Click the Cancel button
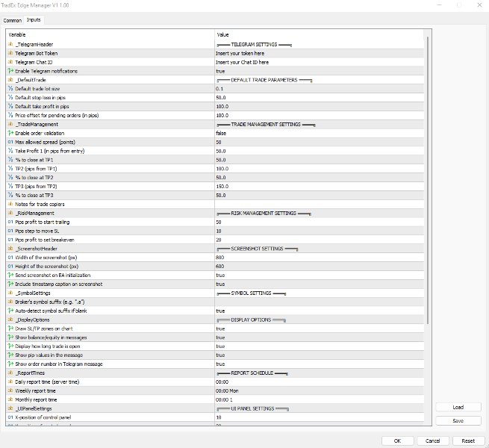The height and width of the screenshot is (448, 489). pos(432,441)
